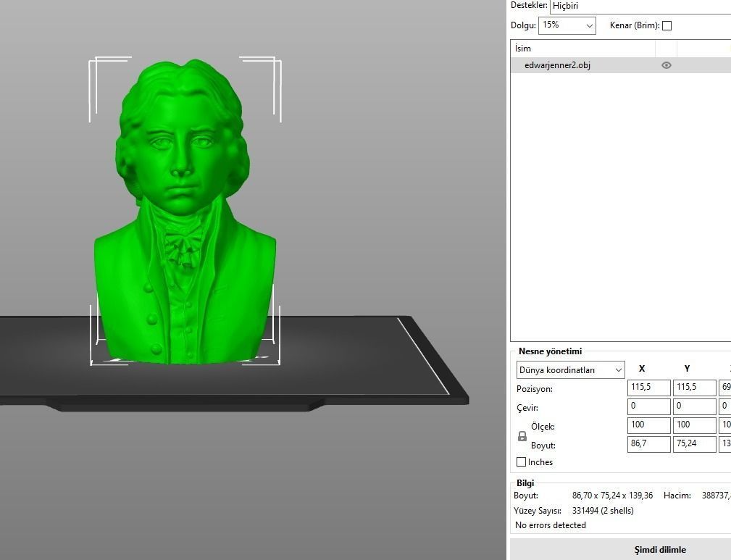Edit the Boyut X field showing 86,7
This screenshot has height=560, width=731.
pyautogui.click(x=647, y=444)
